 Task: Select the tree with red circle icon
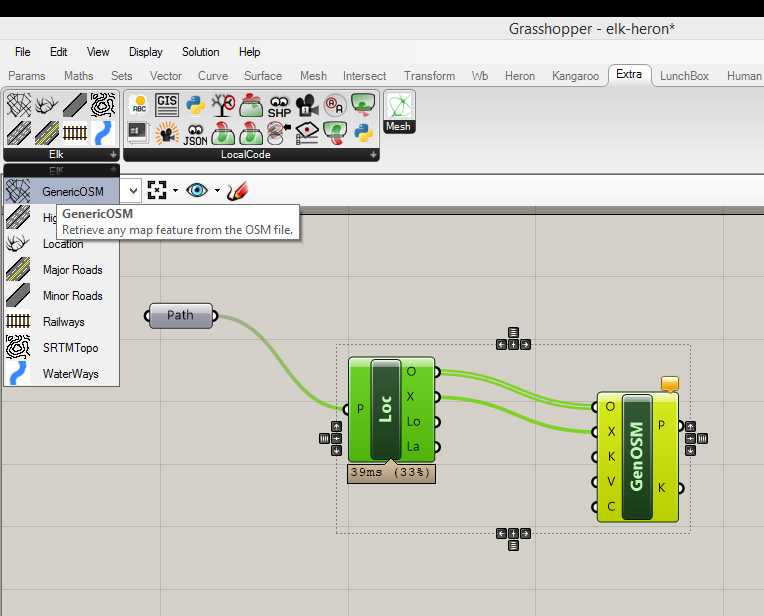point(223,105)
